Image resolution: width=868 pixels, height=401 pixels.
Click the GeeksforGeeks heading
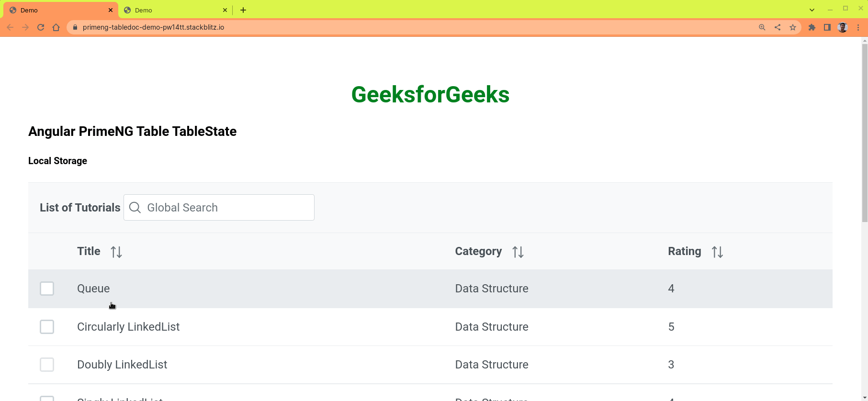click(x=430, y=94)
